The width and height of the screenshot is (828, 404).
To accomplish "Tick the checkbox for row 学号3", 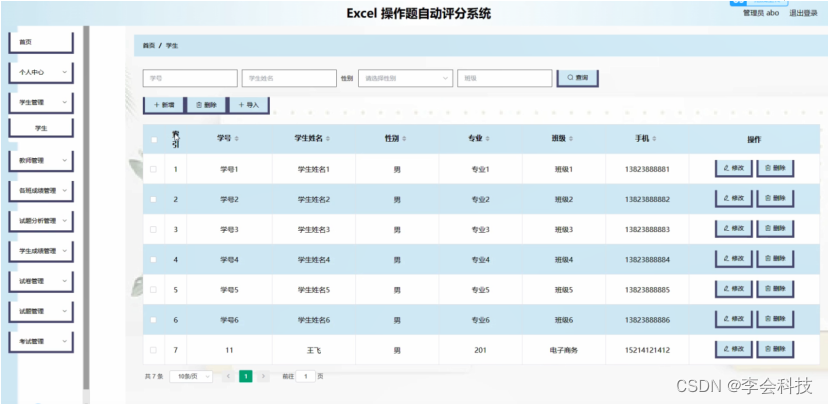I will tap(154, 230).
